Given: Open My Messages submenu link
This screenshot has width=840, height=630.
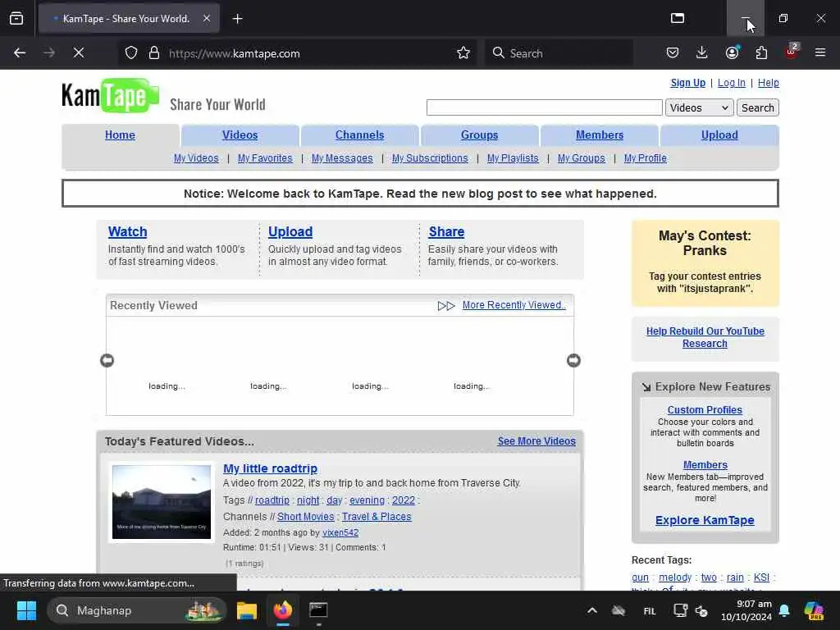Looking at the screenshot, I should 342,158.
